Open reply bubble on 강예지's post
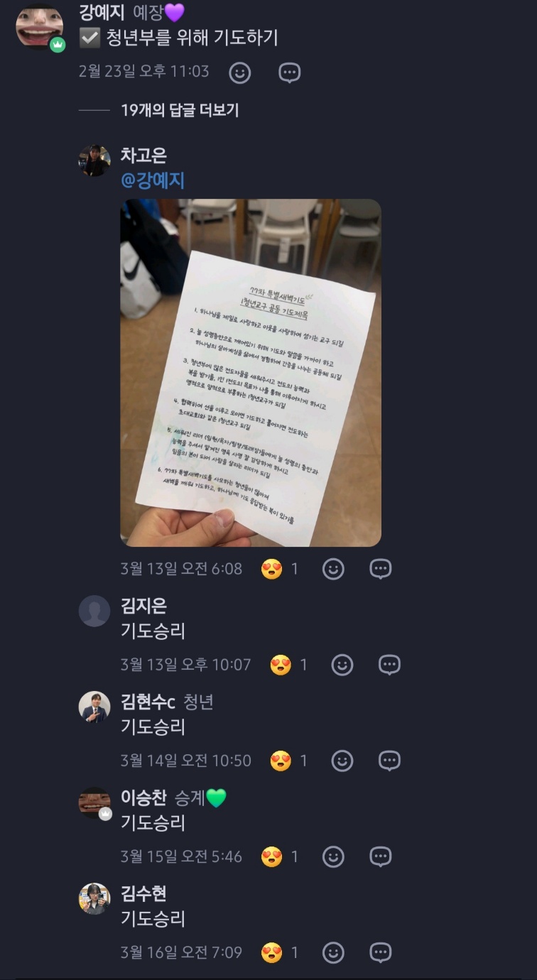 (289, 72)
